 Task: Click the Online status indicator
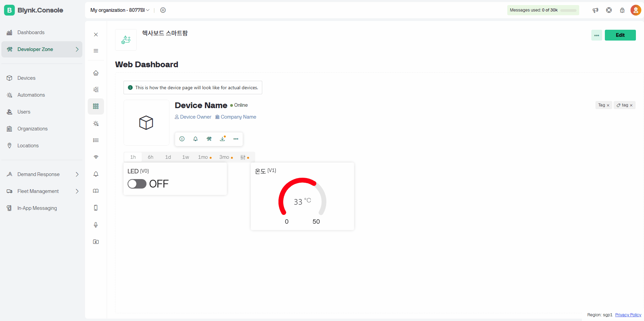click(239, 105)
